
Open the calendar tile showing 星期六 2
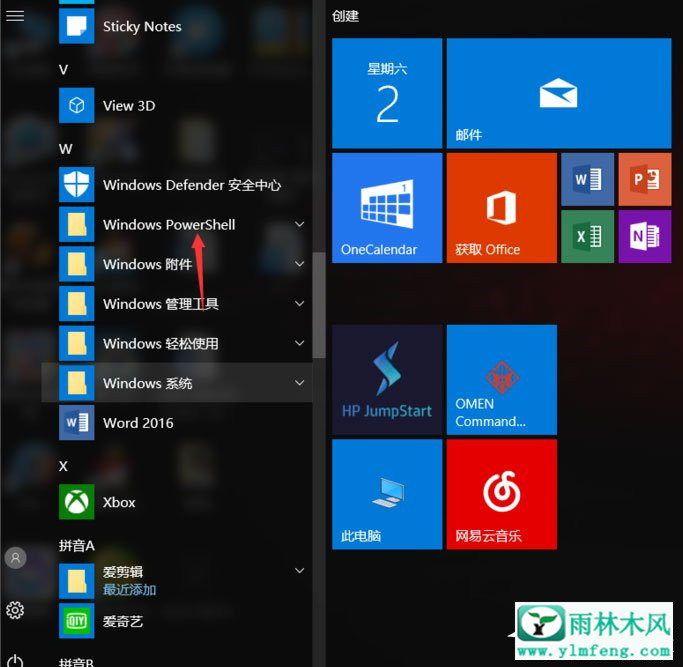click(387, 93)
